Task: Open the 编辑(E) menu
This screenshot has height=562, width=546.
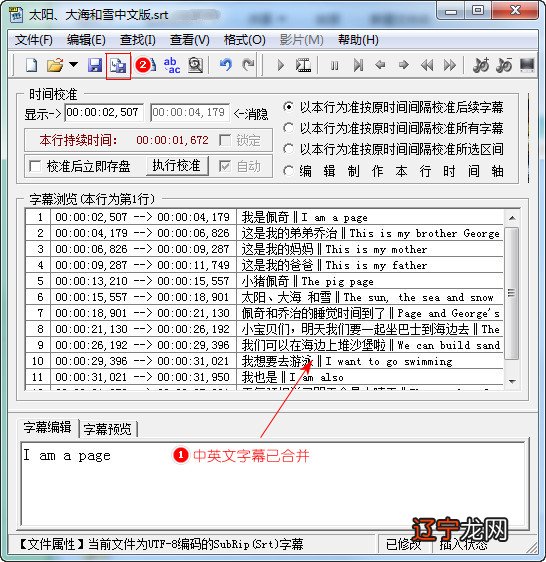Action: [x=86, y=40]
